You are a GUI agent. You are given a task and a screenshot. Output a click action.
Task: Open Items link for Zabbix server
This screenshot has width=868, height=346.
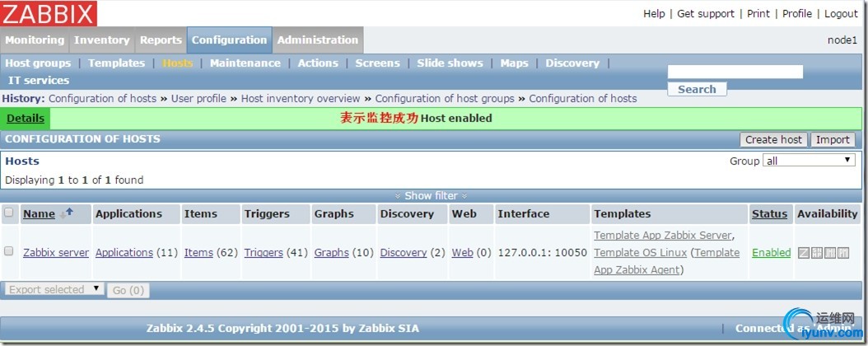pyautogui.click(x=198, y=252)
